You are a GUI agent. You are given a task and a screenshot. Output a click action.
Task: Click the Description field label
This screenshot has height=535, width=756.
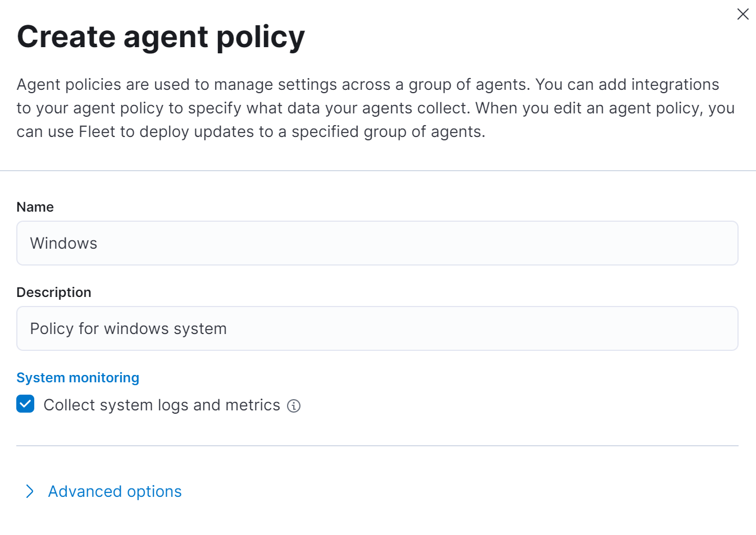53,292
